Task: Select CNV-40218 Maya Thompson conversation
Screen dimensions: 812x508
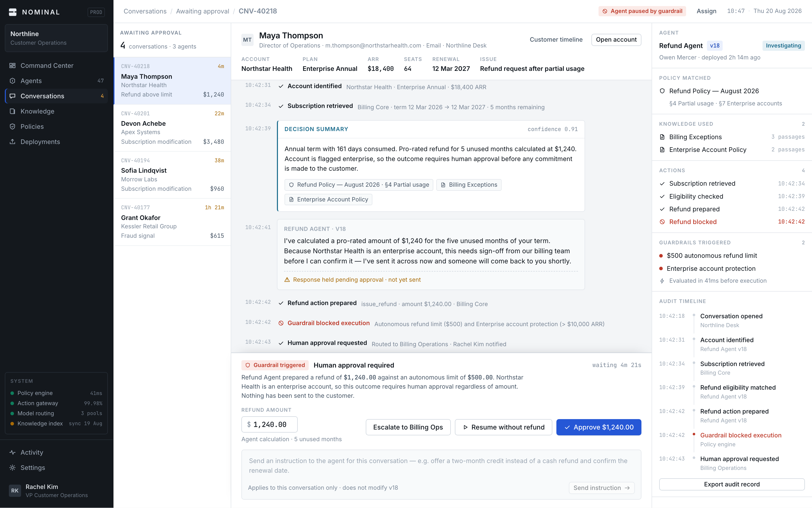Action: pos(172,81)
